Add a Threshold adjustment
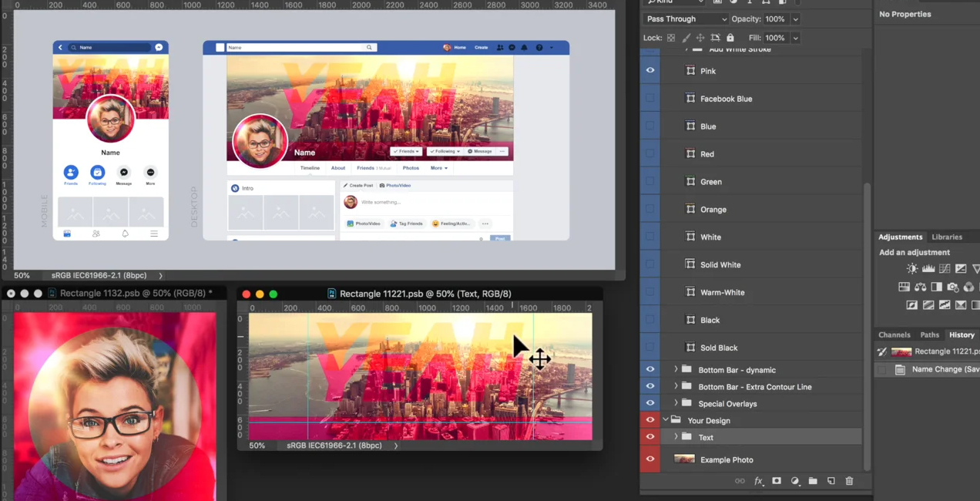The height and width of the screenshot is (501, 980). tap(945, 305)
